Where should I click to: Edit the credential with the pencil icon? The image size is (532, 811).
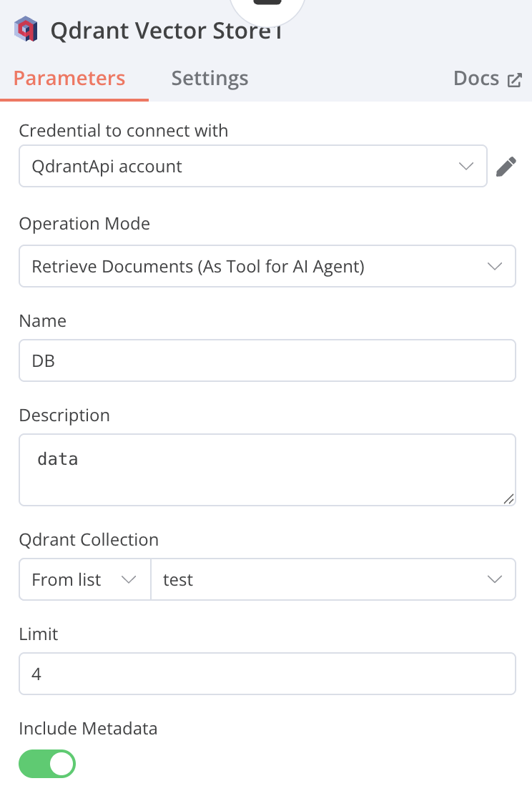(506, 167)
